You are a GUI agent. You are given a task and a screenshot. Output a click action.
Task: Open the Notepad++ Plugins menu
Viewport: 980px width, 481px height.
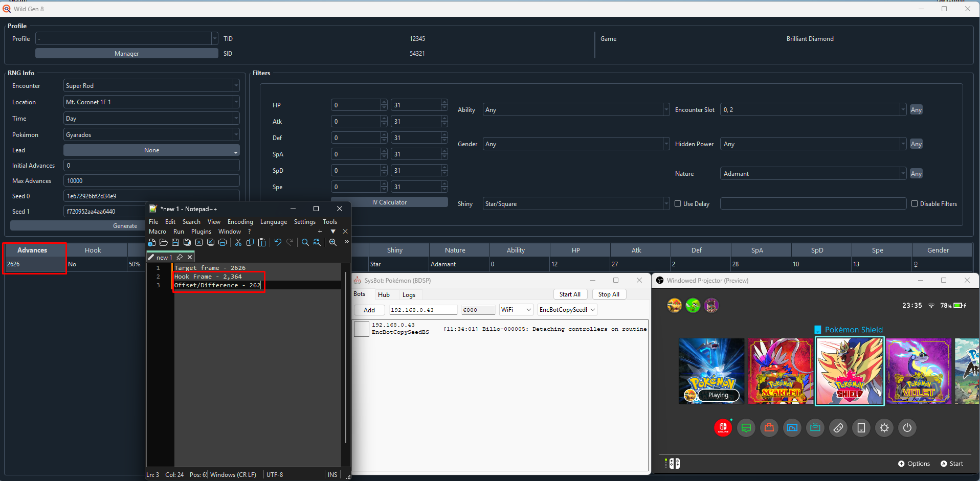click(x=201, y=232)
